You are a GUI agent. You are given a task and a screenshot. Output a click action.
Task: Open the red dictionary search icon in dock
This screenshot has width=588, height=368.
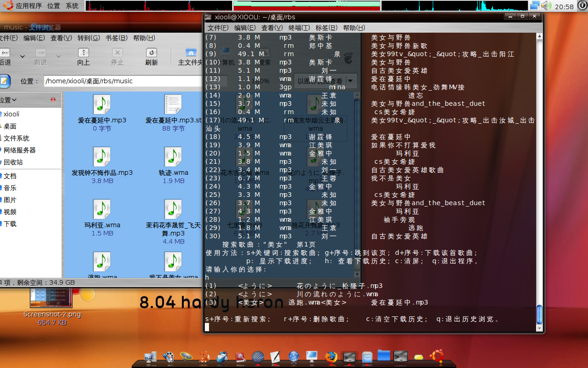point(240,356)
